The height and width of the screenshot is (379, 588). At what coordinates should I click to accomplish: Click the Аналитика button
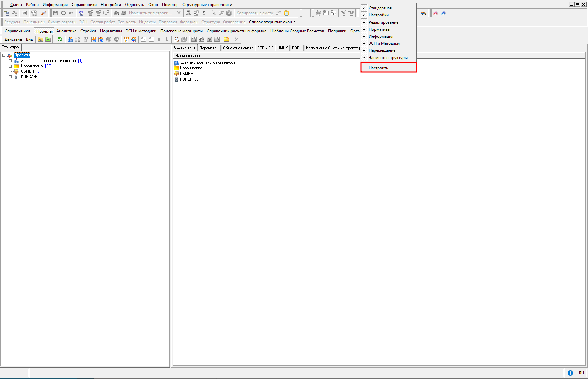pyautogui.click(x=66, y=31)
